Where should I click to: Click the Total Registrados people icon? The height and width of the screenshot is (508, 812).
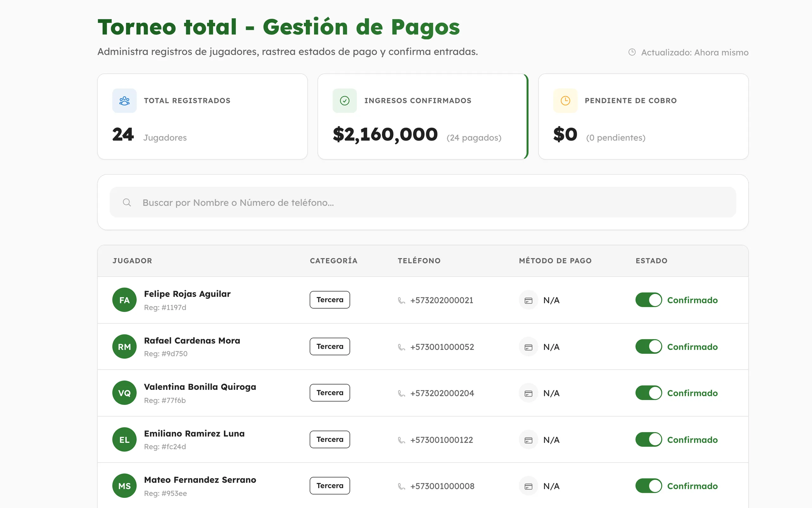(x=124, y=100)
